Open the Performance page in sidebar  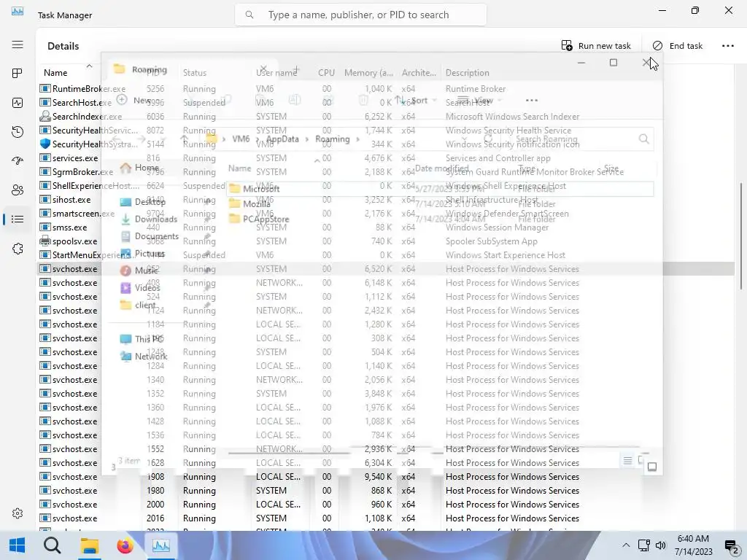tap(18, 103)
